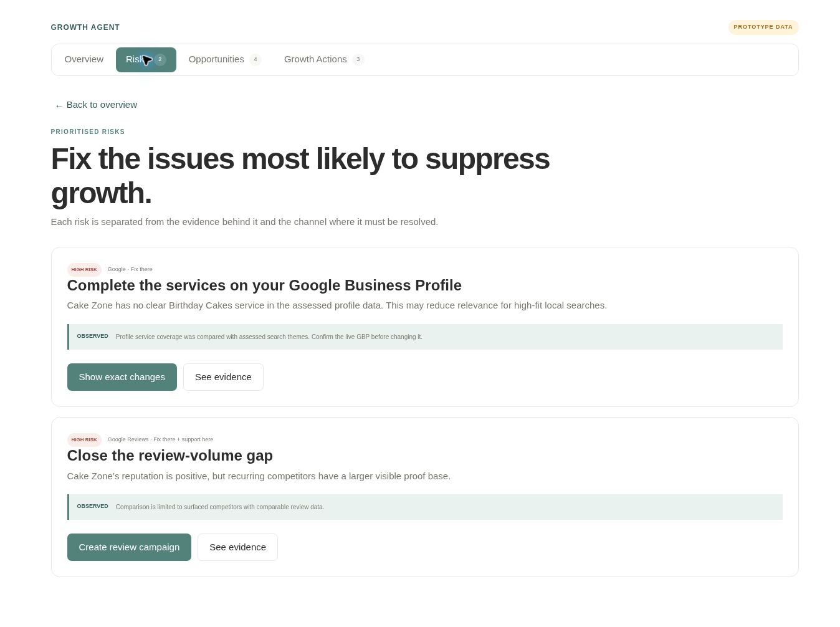The width and height of the screenshot is (840, 627).
Task: Click the Observed note about profile service coverage
Action: pos(425,337)
